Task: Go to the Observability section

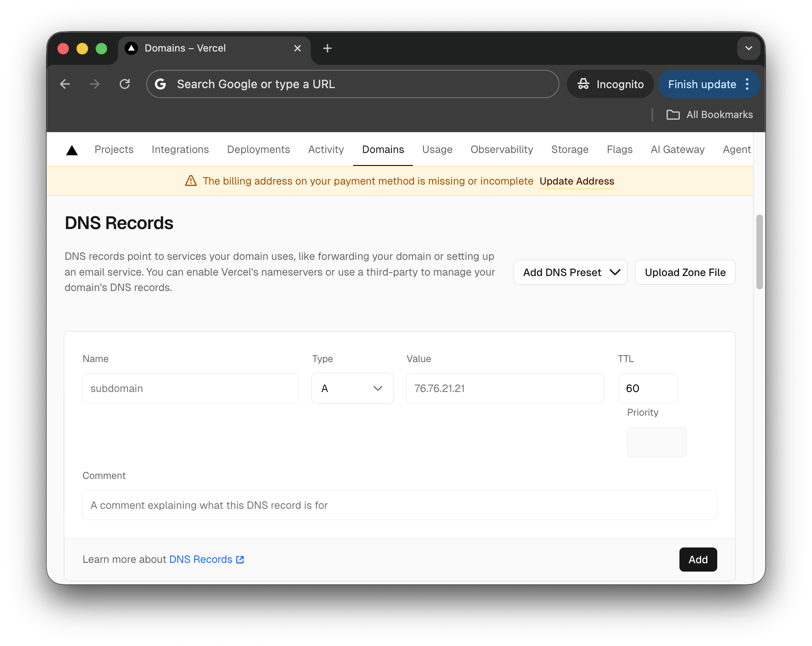Action: (x=501, y=150)
